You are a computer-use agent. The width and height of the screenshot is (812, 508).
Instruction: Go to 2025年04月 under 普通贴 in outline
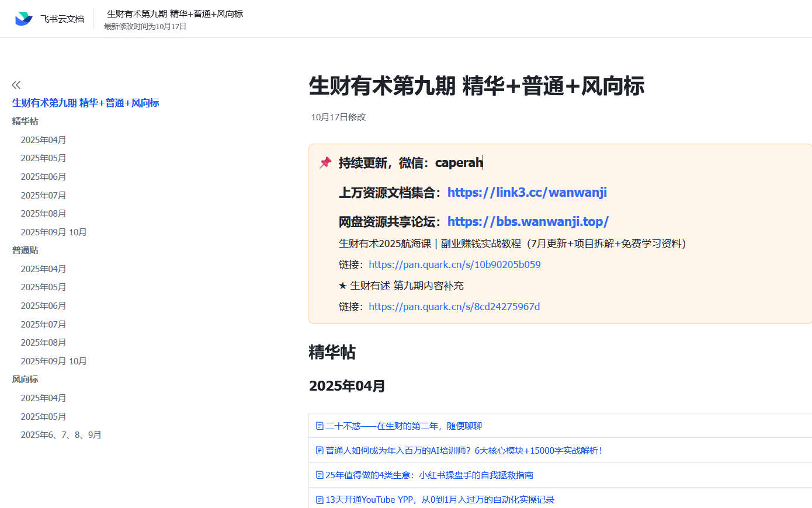(x=43, y=269)
